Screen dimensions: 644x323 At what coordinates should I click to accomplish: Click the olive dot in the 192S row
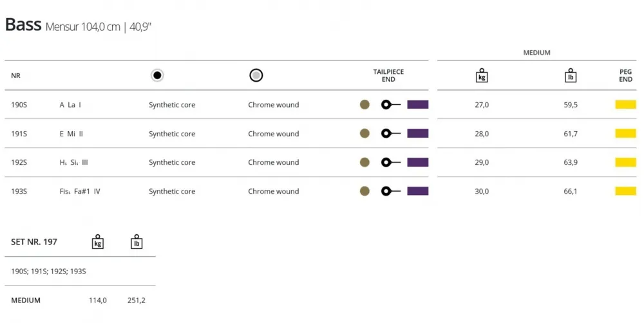[365, 163]
